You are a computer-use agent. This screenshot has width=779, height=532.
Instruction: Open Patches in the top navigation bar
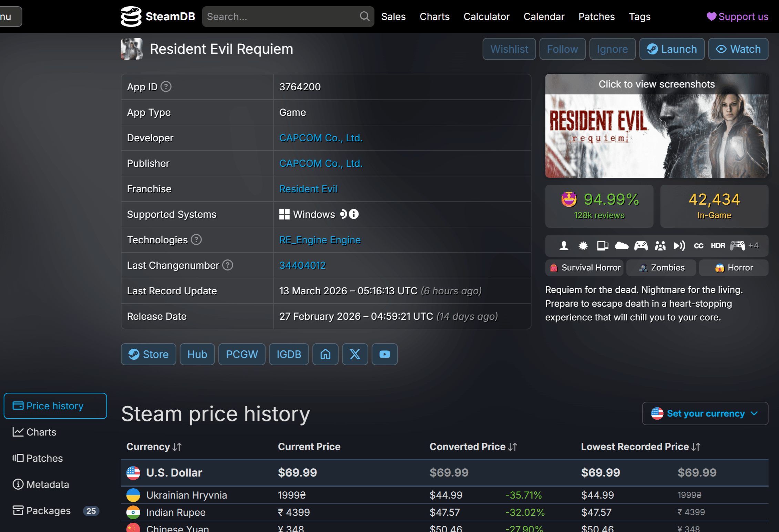coord(597,17)
